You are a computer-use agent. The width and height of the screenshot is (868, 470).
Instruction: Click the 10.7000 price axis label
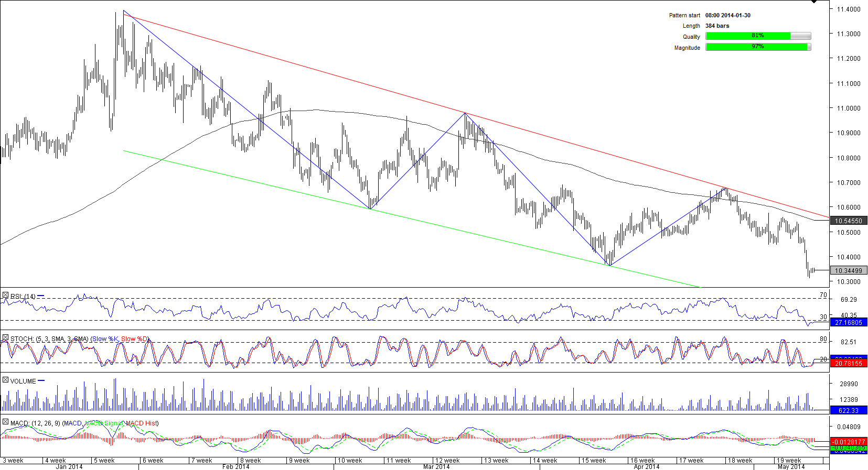(848, 182)
